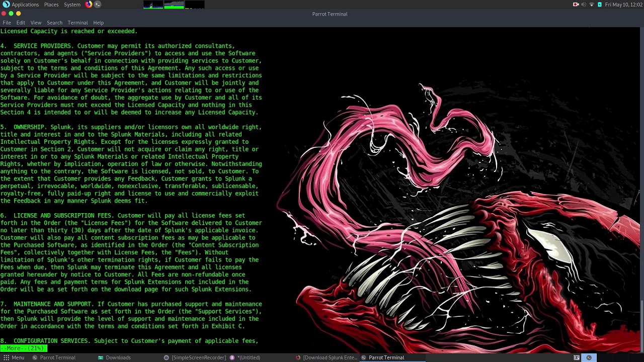This screenshot has height=362, width=644.
Task: Switch to SimpleScreenRecorder in taskbar
Action: click(x=195, y=357)
